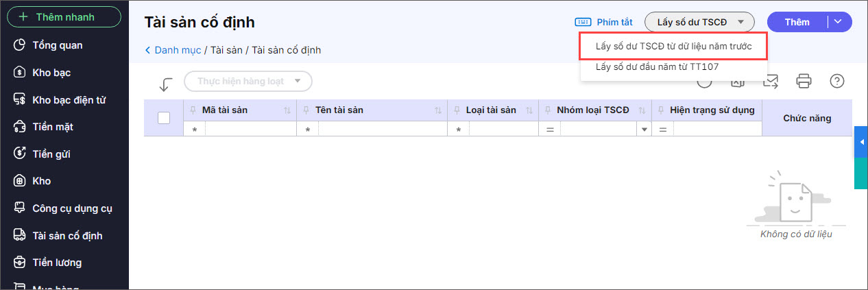Viewport: 868px width, 290px height.
Task: Open the Tổng quan sidebar item
Action: tap(57, 45)
